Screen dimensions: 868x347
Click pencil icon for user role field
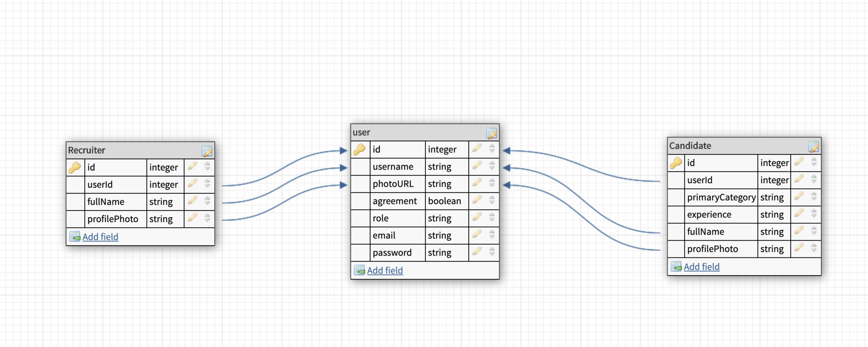477,217
